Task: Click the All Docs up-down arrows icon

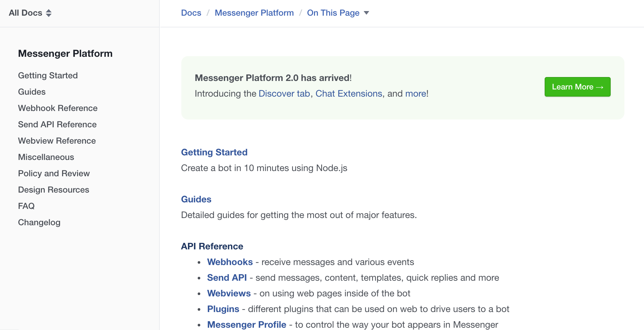Action: click(x=49, y=13)
